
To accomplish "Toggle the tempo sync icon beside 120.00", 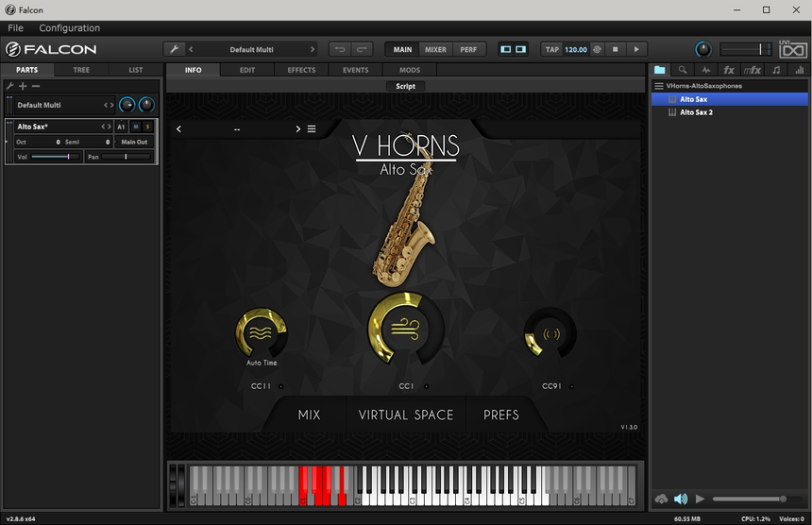I will click(x=597, y=49).
